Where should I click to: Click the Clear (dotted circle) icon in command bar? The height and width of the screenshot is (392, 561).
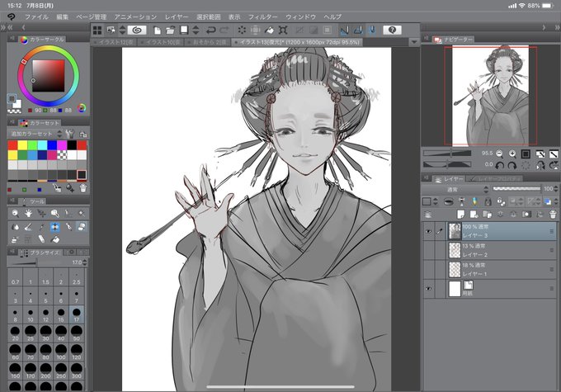click(243, 30)
